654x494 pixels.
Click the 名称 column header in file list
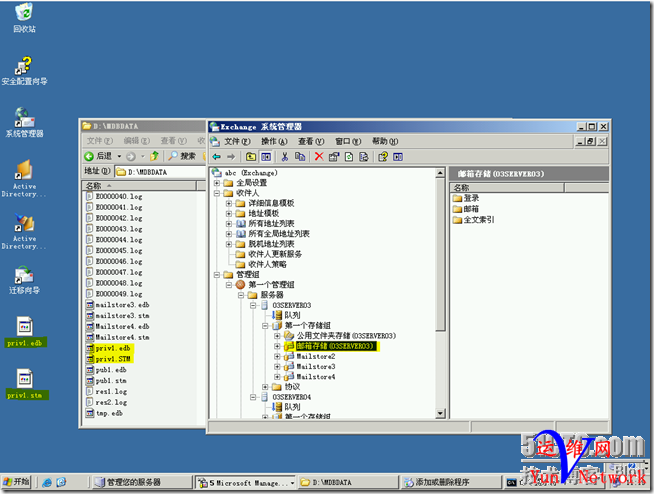click(139, 185)
